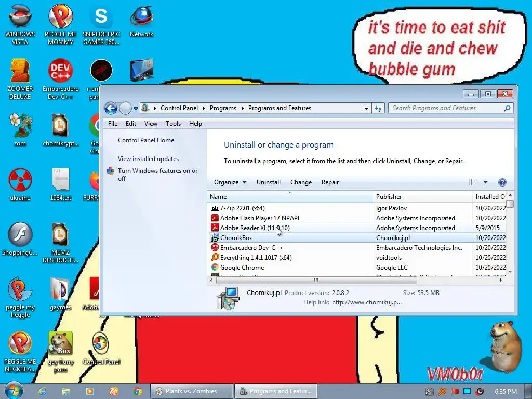Select the Embarcadero Dev-C++ program row
532x399 pixels.
[357, 248]
